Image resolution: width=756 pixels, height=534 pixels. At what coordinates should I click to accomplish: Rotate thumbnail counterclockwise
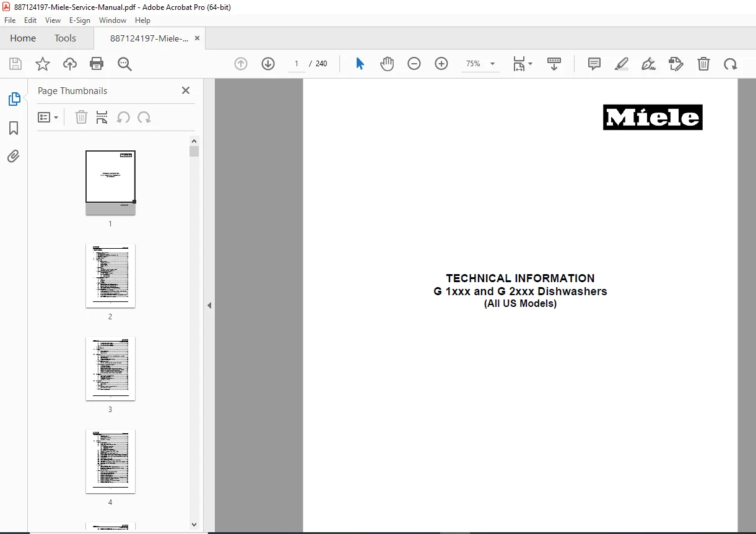(123, 117)
